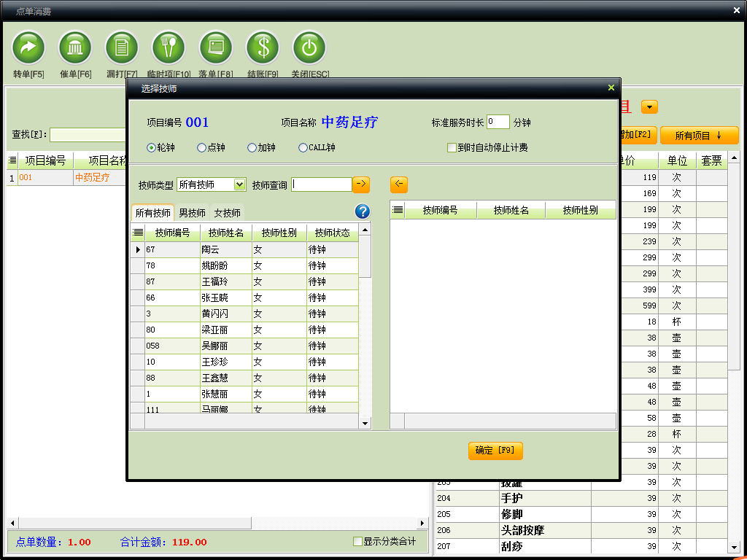Click the 标准服务时长 minutes field
The height and width of the screenshot is (560, 747).
(498, 122)
